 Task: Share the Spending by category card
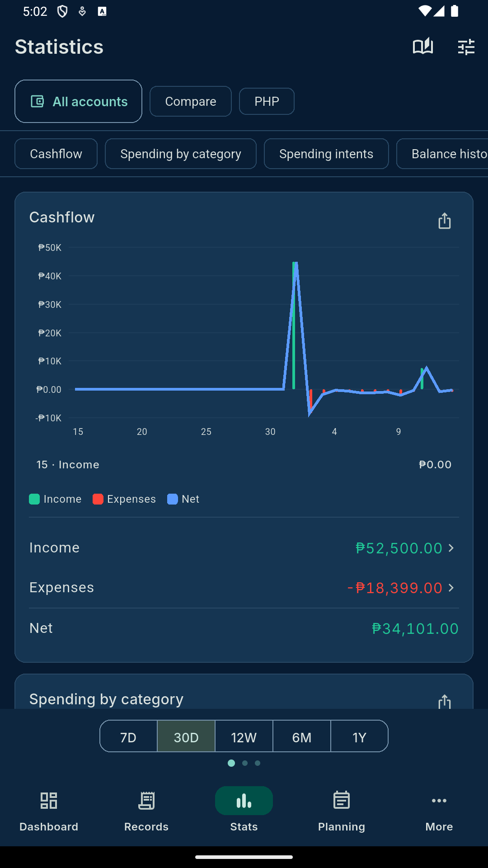445,702
